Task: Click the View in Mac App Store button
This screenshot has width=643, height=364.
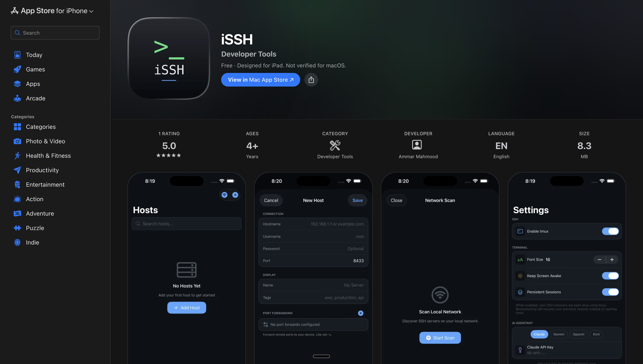Action: point(260,80)
